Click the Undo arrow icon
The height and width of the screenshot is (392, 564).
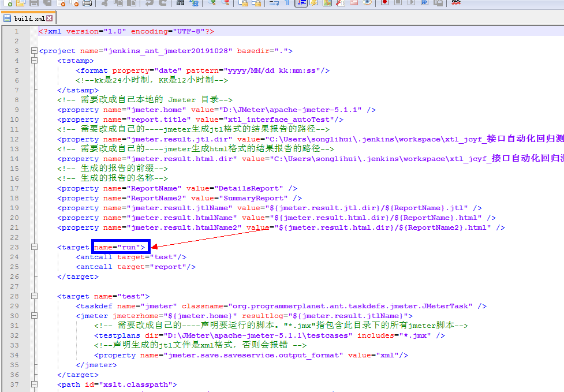pyautogui.click(x=150, y=3)
